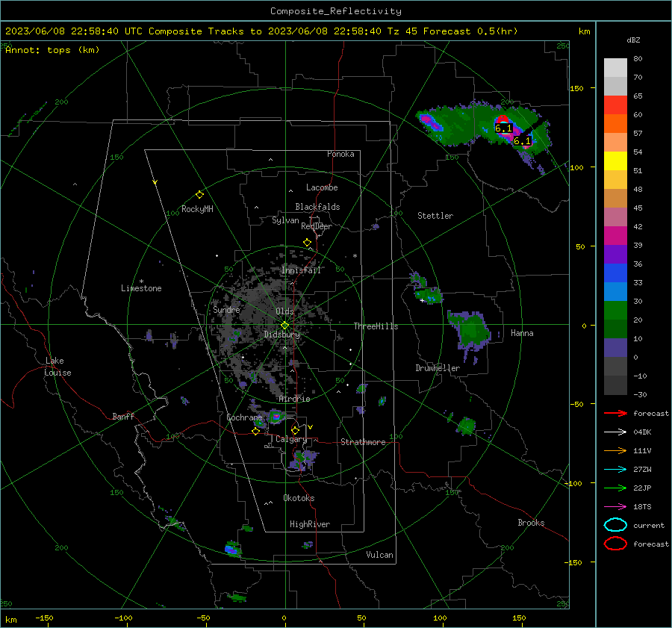
Task: Click the 'Annot: tops (km)' label
Action: [52, 50]
